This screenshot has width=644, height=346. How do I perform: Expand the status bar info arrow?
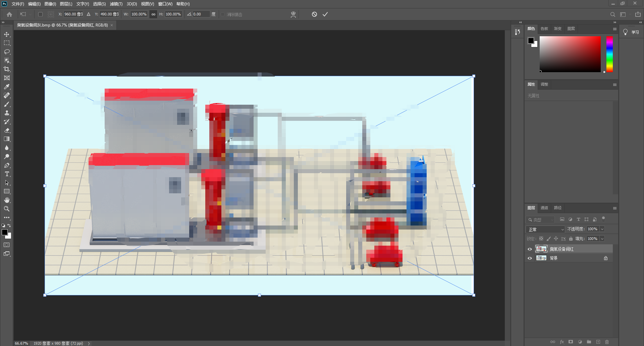click(x=89, y=343)
